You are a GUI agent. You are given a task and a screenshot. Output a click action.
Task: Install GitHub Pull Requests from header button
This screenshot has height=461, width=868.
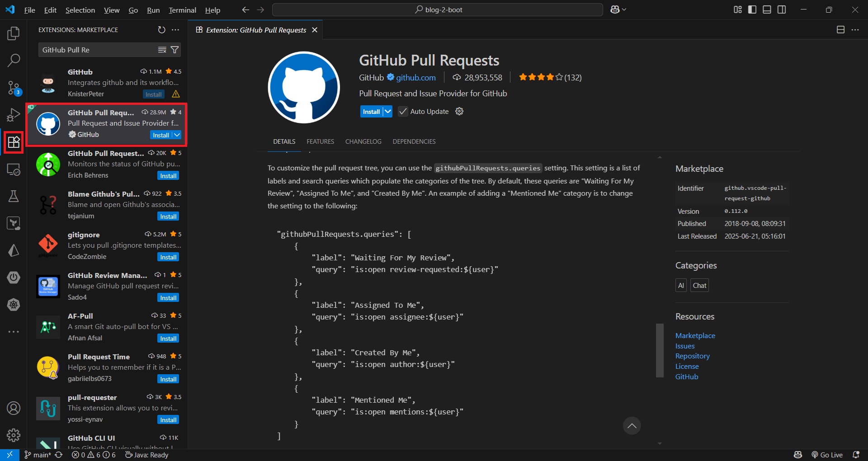(371, 111)
